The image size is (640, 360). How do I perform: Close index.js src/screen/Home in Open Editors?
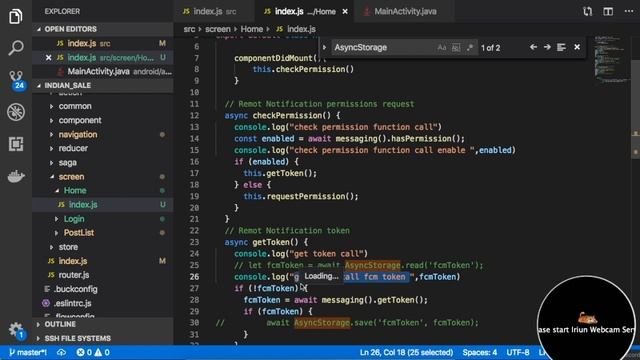click(x=49, y=58)
